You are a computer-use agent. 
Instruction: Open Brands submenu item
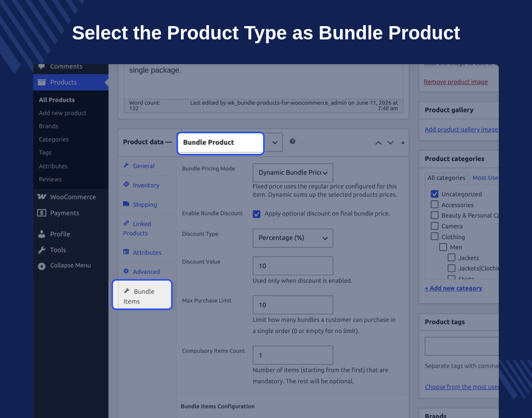tap(48, 126)
